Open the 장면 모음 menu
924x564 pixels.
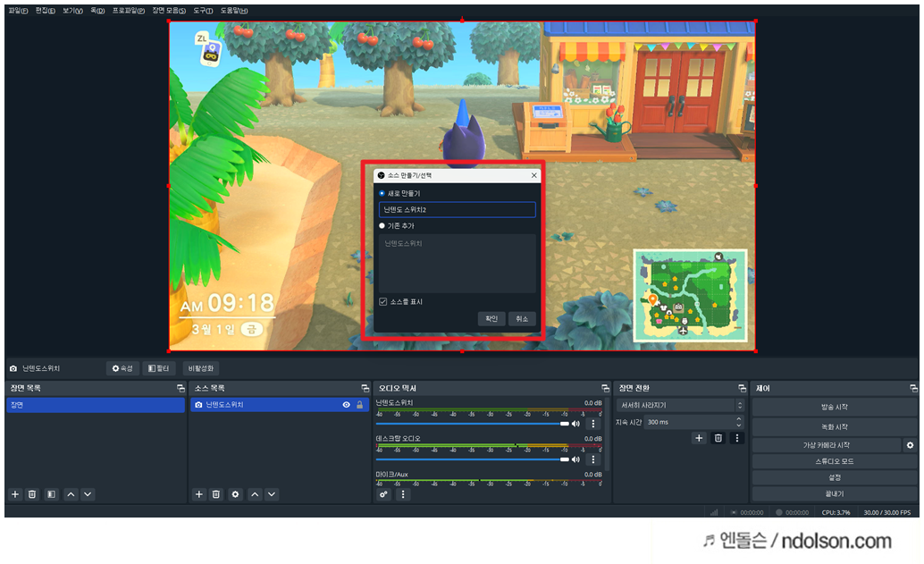(169, 11)
